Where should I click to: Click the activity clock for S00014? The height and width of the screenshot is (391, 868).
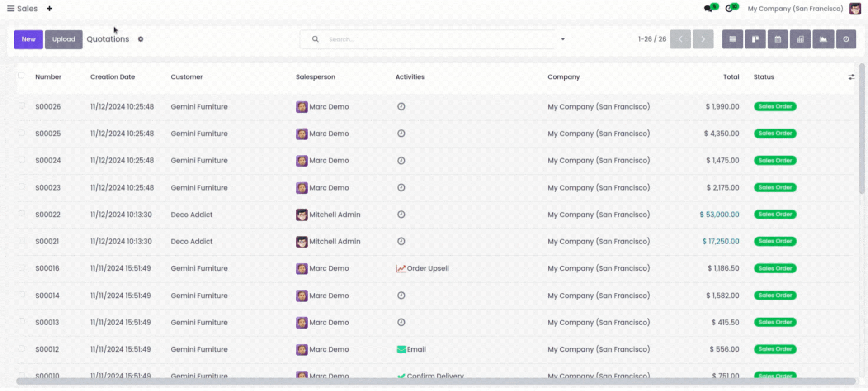point(401,296)
